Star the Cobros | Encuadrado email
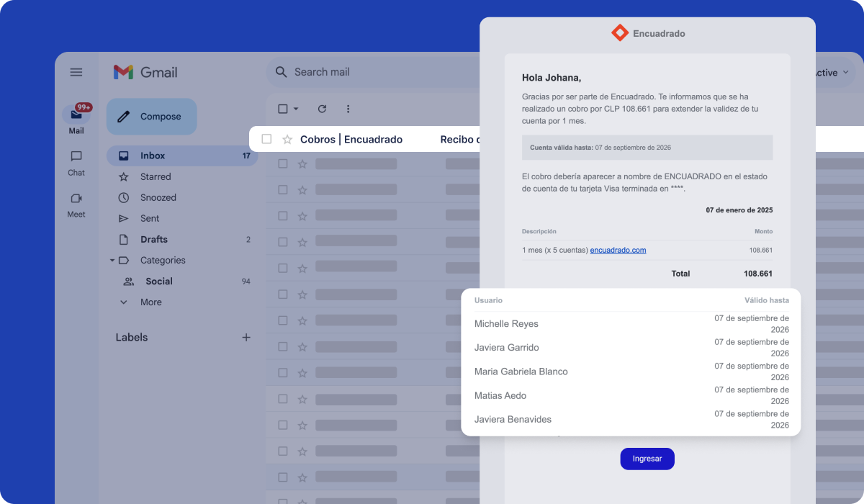 (287, 139)
